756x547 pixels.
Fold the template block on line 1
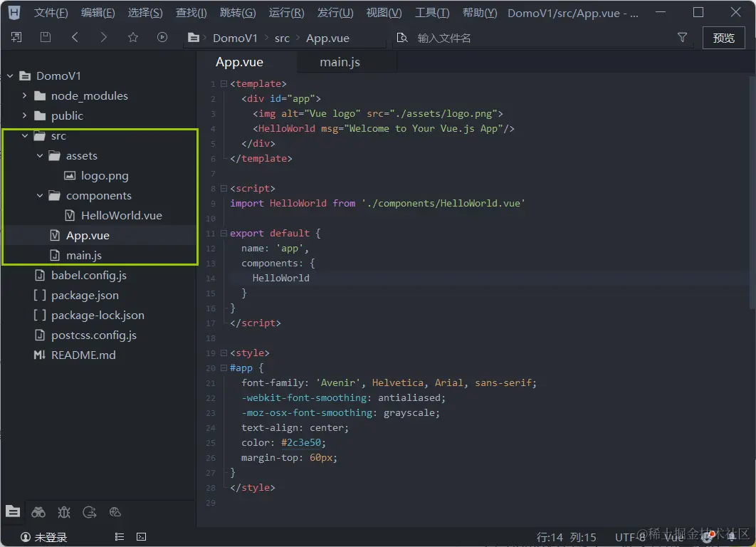click(224, 83)
